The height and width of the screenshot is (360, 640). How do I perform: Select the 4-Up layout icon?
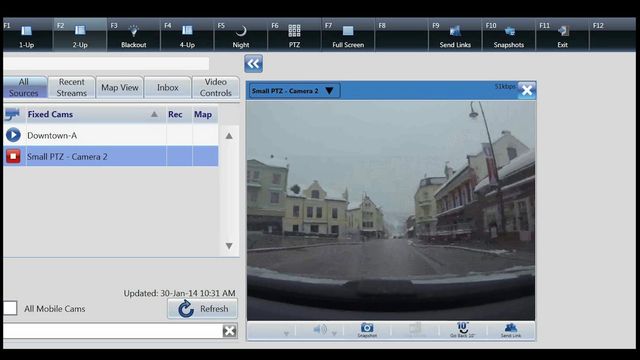(187, 31)
